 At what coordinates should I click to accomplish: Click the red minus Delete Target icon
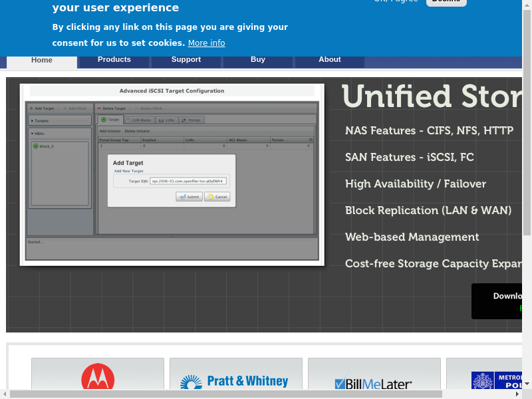(99, 108)
